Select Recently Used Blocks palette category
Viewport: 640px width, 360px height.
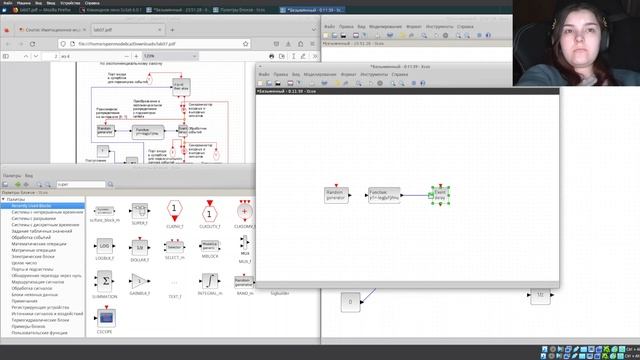tap(43, 206)
